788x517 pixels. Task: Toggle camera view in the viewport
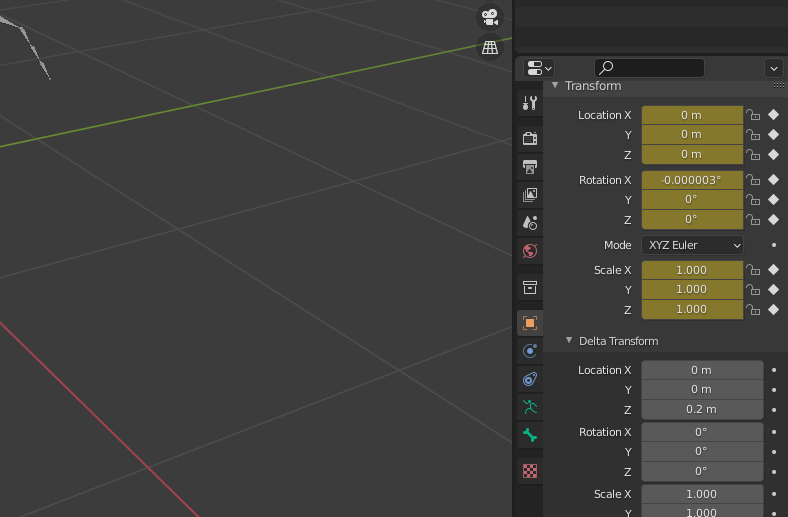[490, 17]
